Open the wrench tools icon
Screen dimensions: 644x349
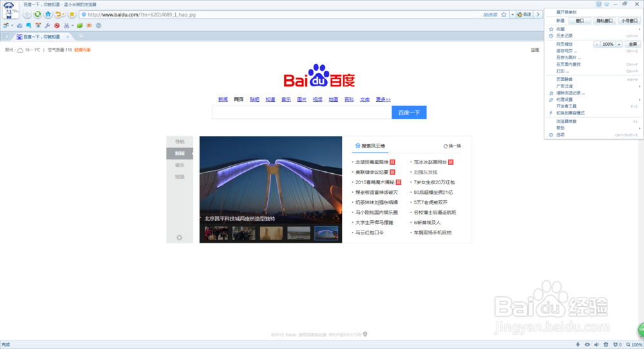pos(48,26)
